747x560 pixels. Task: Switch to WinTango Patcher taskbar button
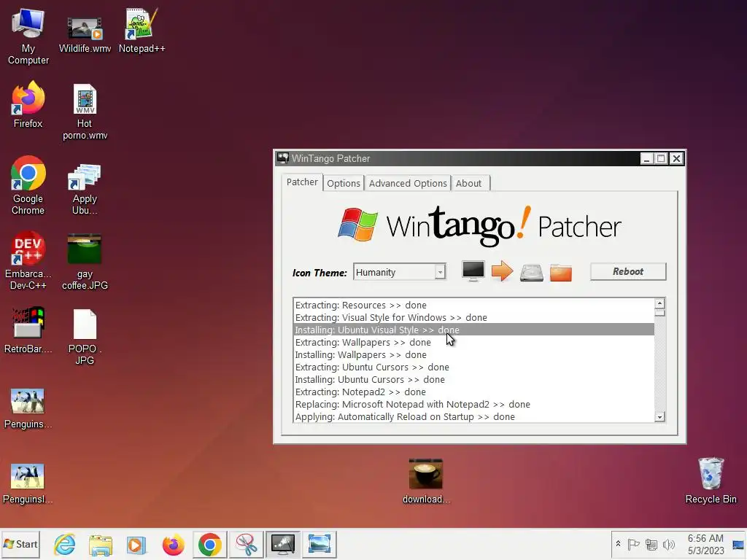click(283, 544)
